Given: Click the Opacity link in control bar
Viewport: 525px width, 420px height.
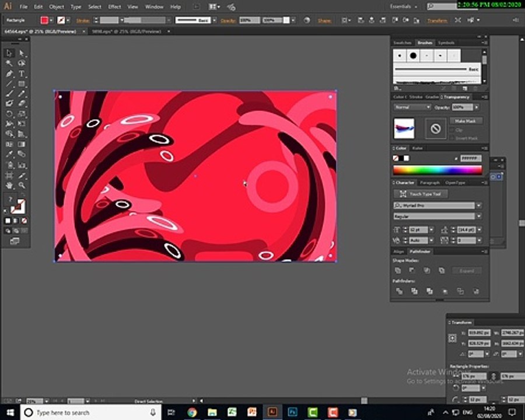Looking at the screenshot, I should pyautogui.click(x=228, y=20).
